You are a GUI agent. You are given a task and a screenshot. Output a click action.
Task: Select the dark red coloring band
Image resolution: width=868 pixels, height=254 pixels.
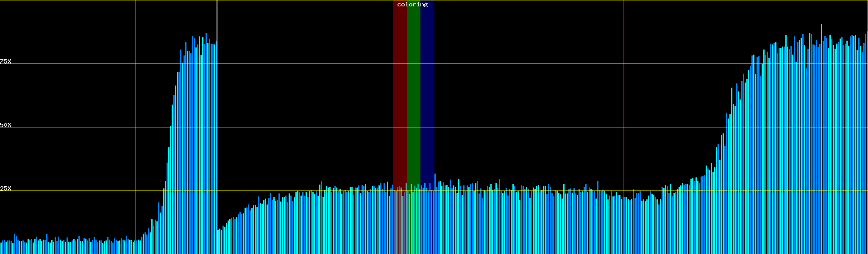click(400, 85)
